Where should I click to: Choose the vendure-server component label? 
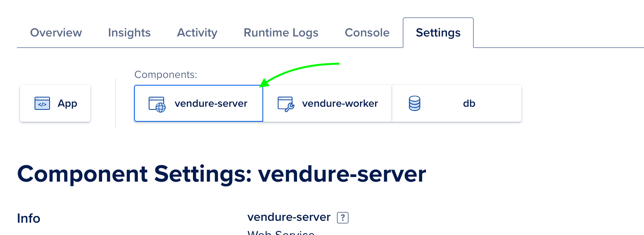[x=211, y=103]
